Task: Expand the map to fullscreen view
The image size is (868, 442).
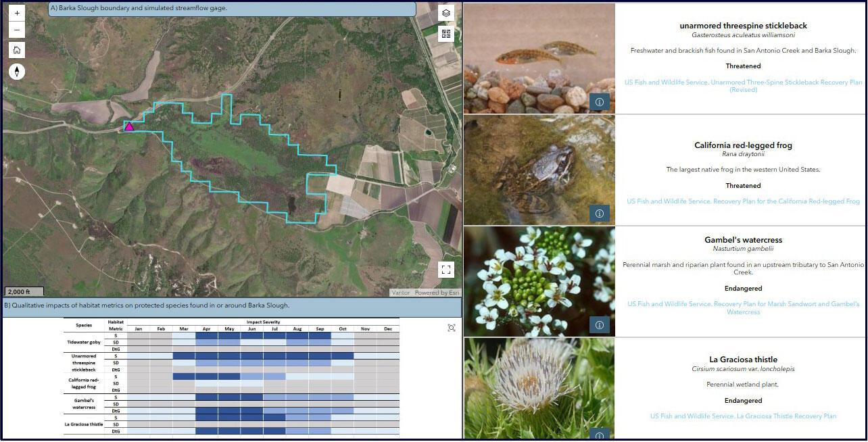Action: pyautogui.click(x=445, y=269)
